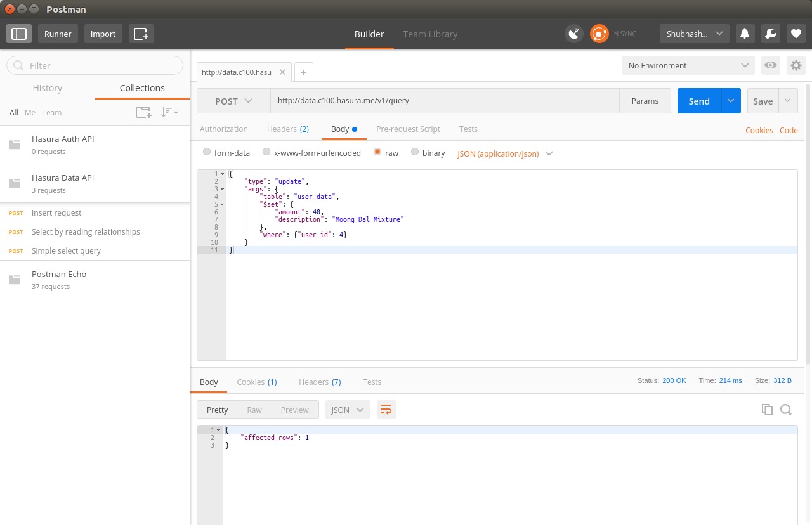Viewport: 812px width, 525px height.
Task: Click the Postman Echo folder icon
Action: (x=15, y=280)
